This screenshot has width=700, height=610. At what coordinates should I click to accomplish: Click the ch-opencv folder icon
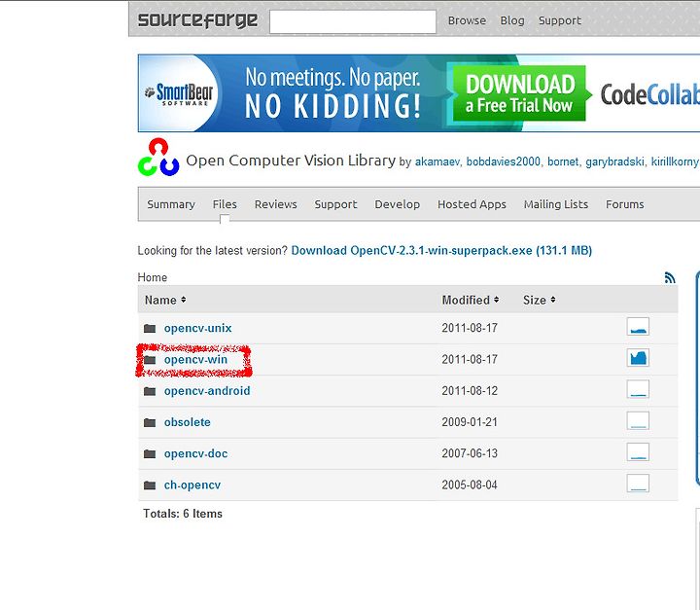click(150, 484)
